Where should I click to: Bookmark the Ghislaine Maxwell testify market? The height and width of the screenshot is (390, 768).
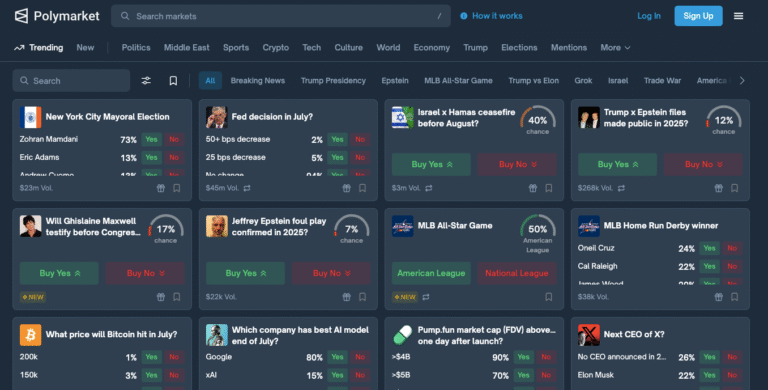click(x=177, y=297)
